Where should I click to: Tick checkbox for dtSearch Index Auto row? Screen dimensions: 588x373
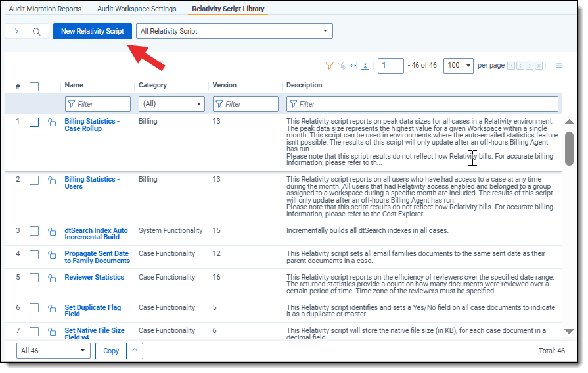tap(34, 231)
